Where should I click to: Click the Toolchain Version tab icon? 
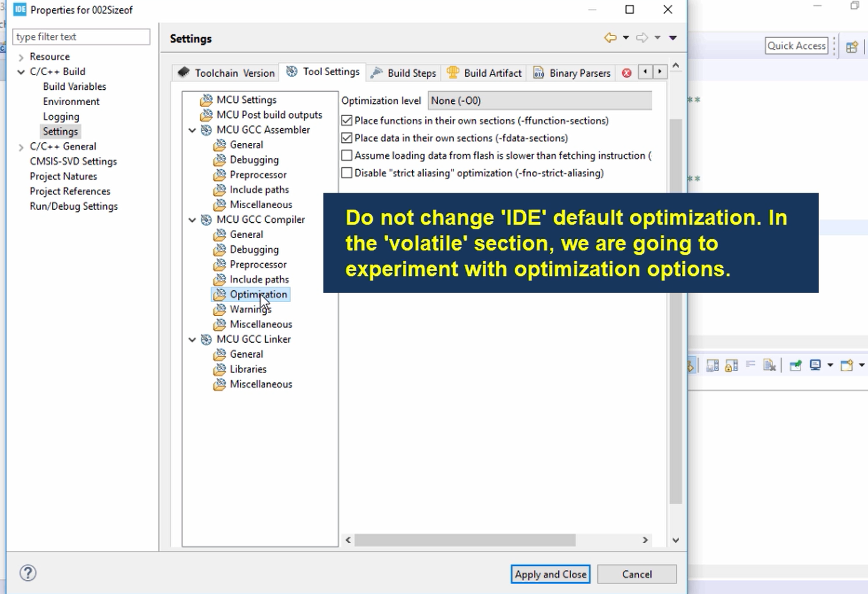click(184, 72)
